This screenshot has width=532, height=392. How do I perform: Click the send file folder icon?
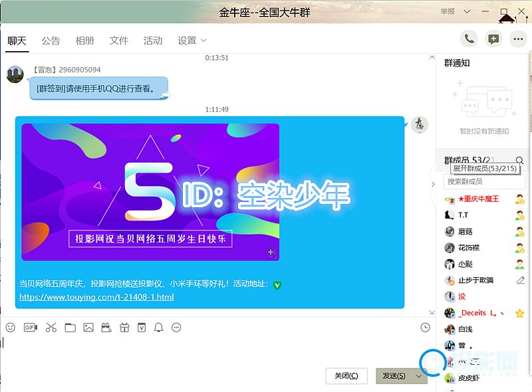tap(70, 328)
